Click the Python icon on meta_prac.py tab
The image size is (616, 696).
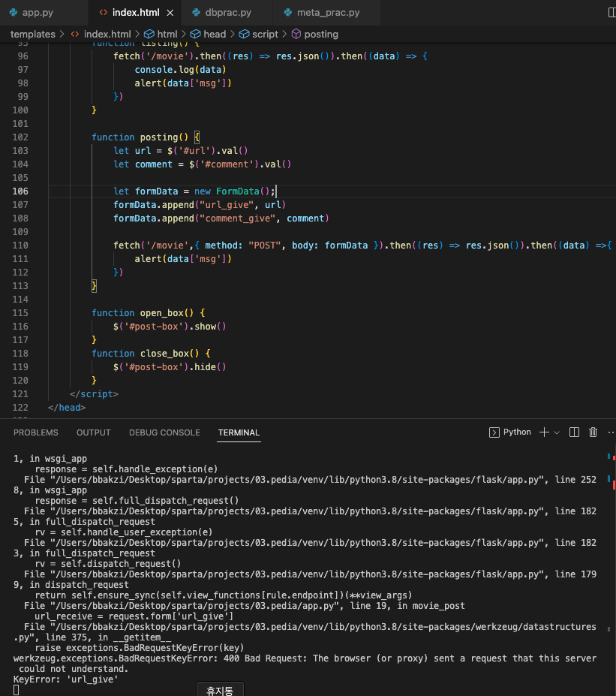(x=288, y=13)
